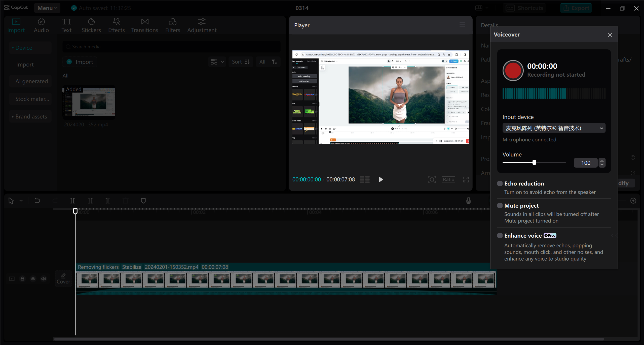The height and width of the screenshot is (345, 644).
Task: Click the Import button to add media
Action: (79, 61)
